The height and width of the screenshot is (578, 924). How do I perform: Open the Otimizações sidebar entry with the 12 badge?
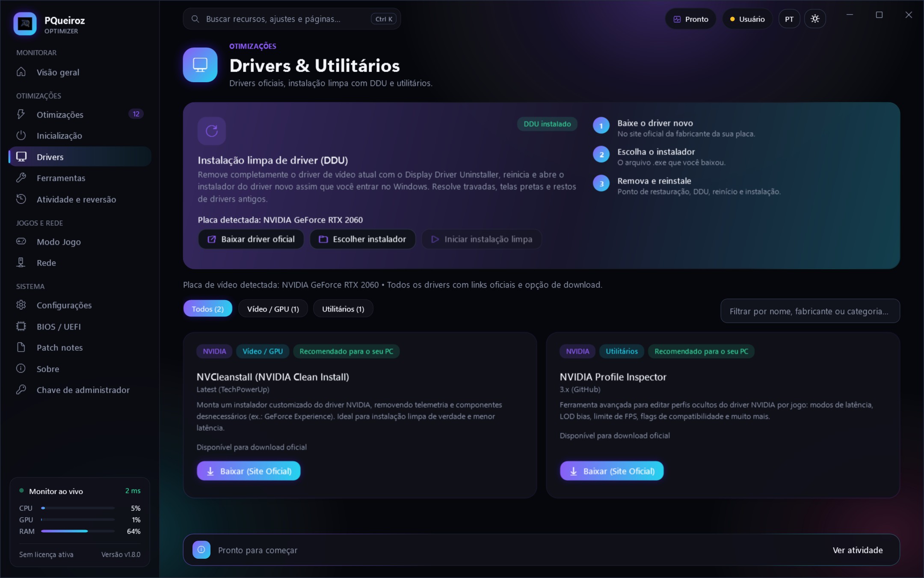click(x=80, y=114)
